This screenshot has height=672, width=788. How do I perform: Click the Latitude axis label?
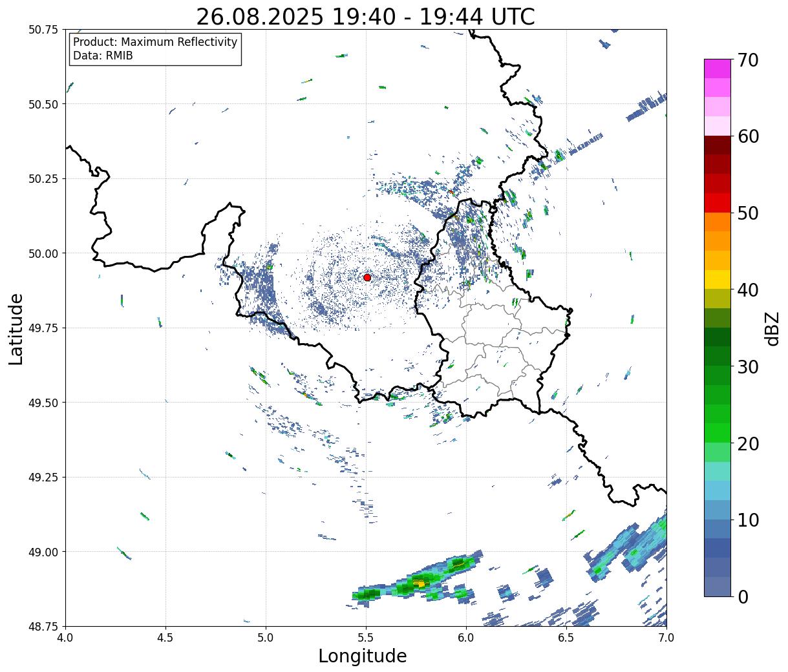pos(16,328)
